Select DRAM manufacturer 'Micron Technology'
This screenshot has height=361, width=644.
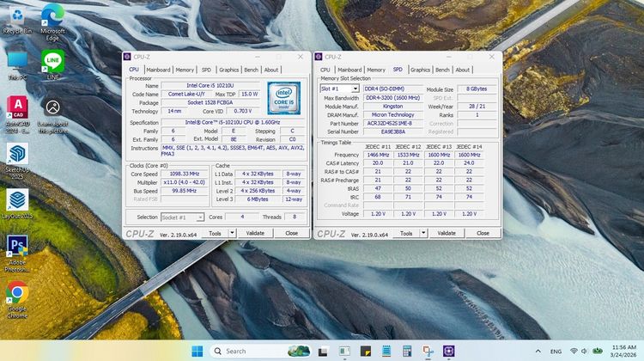tap(392, 114)
